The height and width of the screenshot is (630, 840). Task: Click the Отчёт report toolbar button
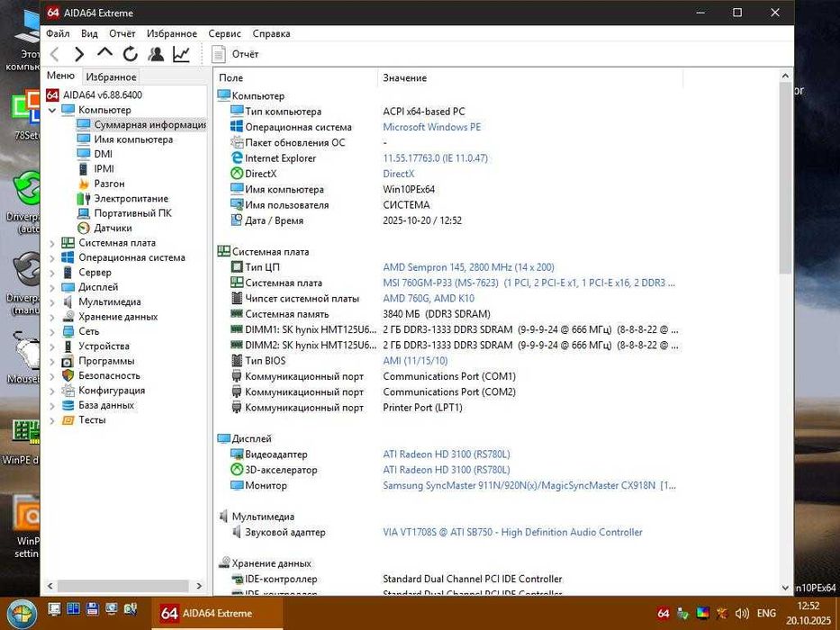pyautogui.click(x=235, y=54)
